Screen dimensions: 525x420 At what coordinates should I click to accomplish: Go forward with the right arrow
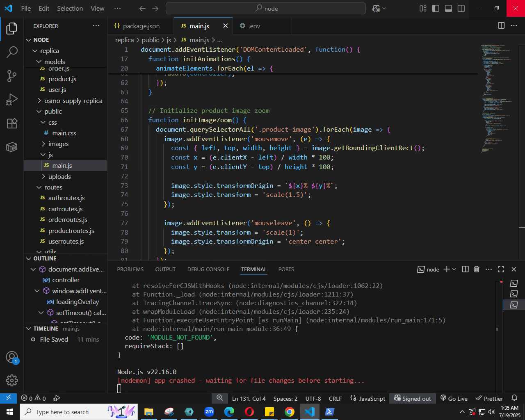pos(155,8)
